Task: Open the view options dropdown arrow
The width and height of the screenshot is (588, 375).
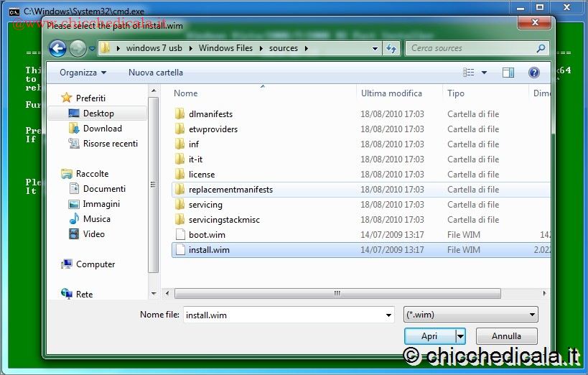Action: 484,73
